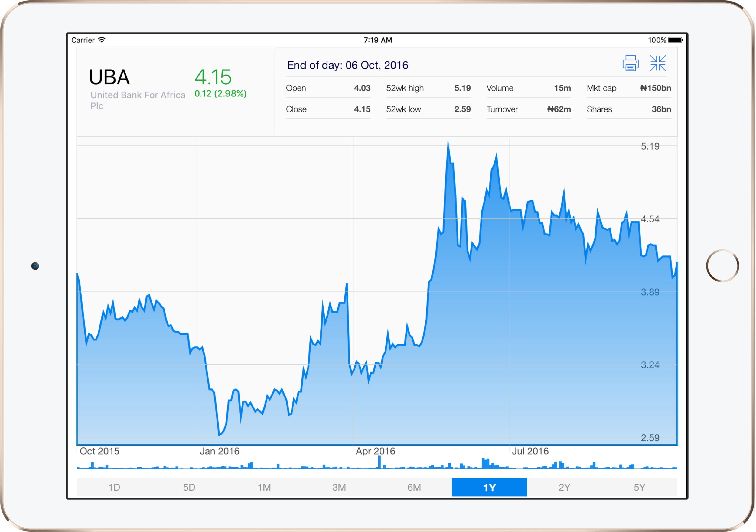Switch to the 5Y time range tab

[x=640, y=487]
